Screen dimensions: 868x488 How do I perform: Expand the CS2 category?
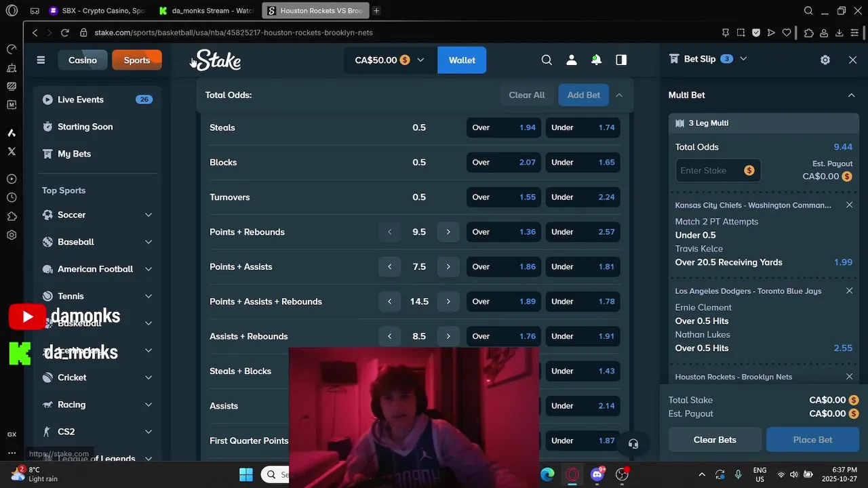[148, 432]
